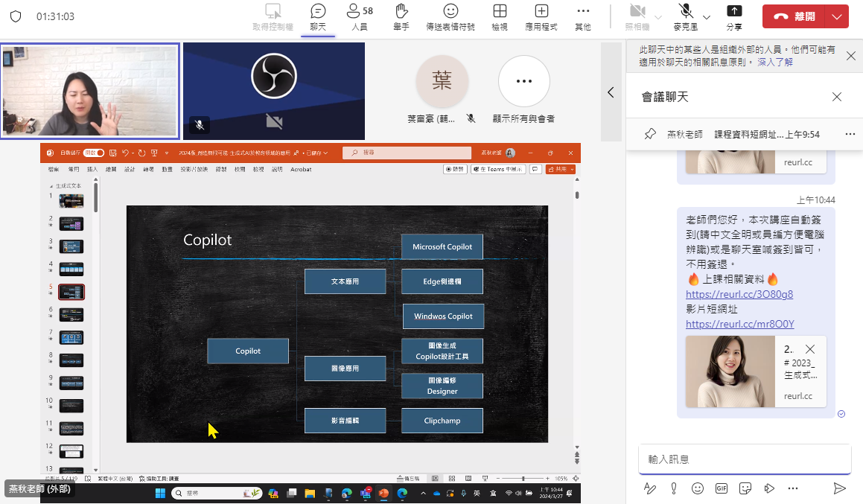The image size is (863, 504).
Task: Expand the microphone options arrow
Action: (x=707, y=17)
